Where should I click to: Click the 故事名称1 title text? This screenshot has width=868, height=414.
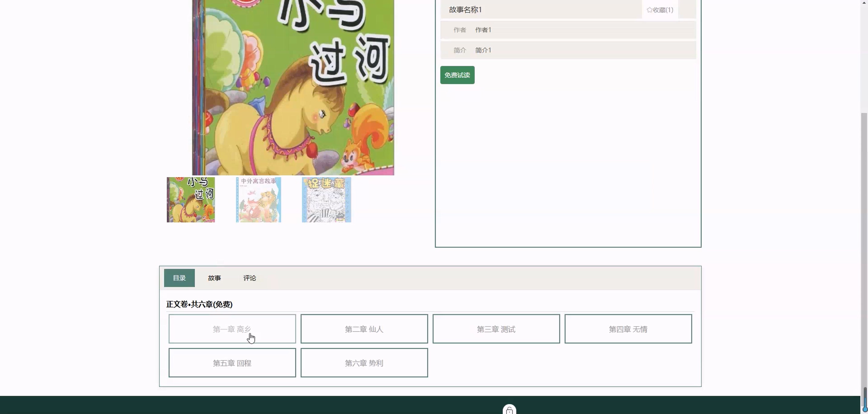465,10
